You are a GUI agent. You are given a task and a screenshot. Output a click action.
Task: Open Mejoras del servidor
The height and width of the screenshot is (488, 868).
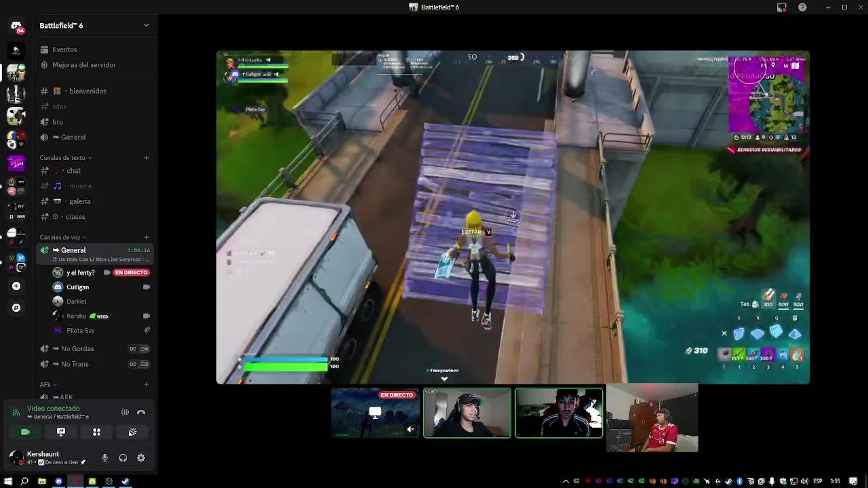tap(95, 65)
